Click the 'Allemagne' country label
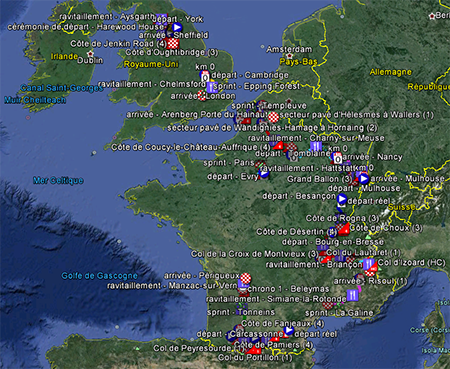This screenshot has height=369, width=450. 390,72
